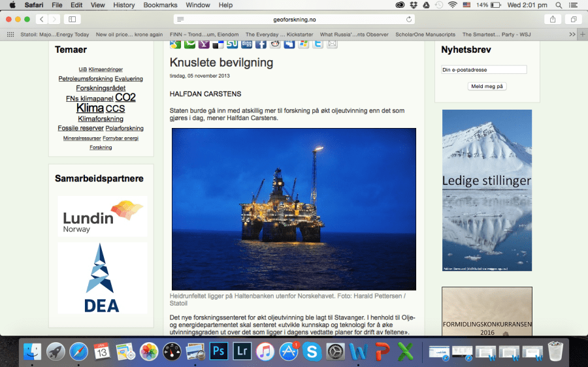The width and height of the screenshot is (588, 367).
Task: Show all tabs overview button
Action: [574, 19]
